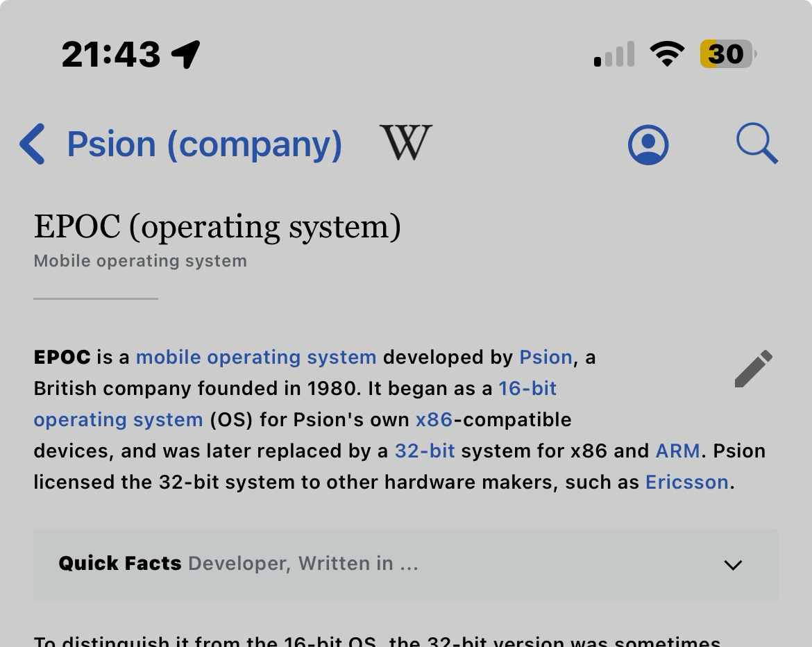Go back to Psion (company) page

(x=204, y=144)
